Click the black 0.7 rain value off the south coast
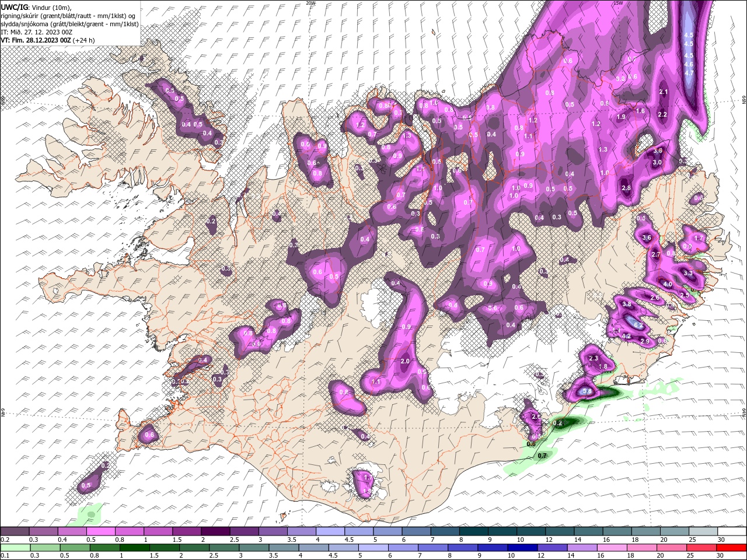Image resolution: width=747 pixels, height=560 pixels. click(x=542, y=456)
